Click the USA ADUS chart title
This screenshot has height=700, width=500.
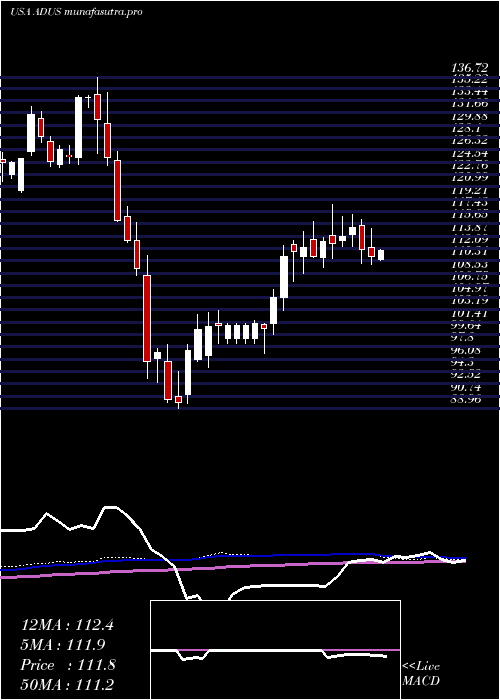pyautogui.click(x=76, y=12)
